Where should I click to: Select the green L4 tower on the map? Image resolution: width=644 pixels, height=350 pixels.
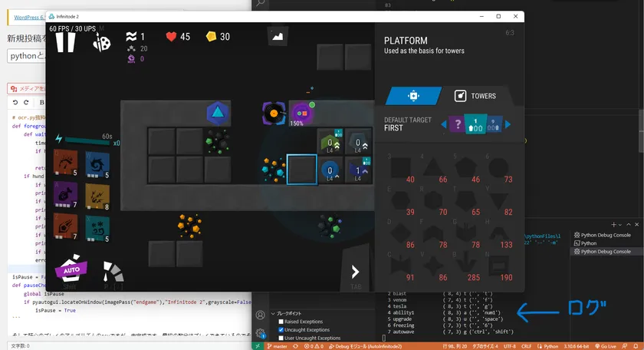(330, 142)
